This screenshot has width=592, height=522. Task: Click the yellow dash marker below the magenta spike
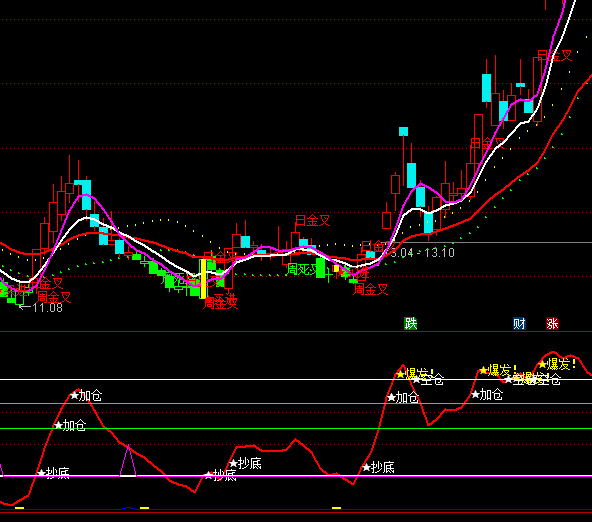point(144,508)
